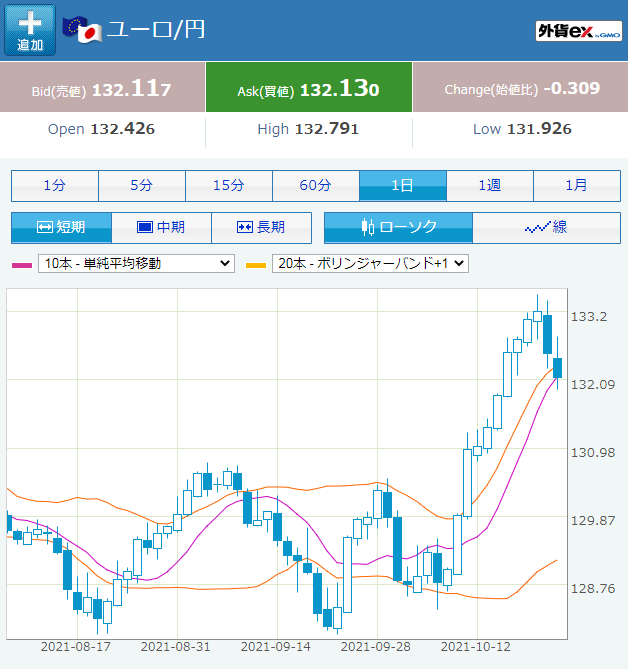Click the 2021-08-31 date axis label

click(x=176, y=647)
